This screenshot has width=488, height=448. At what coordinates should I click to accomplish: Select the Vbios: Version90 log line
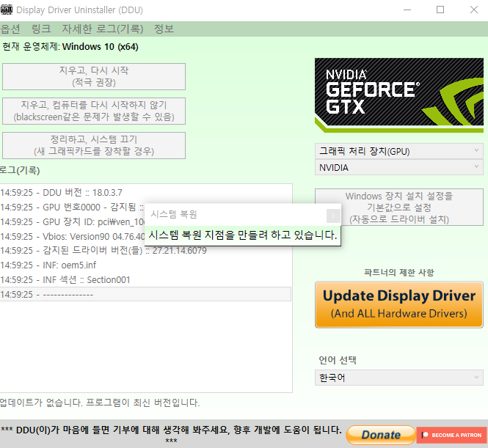point(72,236)
